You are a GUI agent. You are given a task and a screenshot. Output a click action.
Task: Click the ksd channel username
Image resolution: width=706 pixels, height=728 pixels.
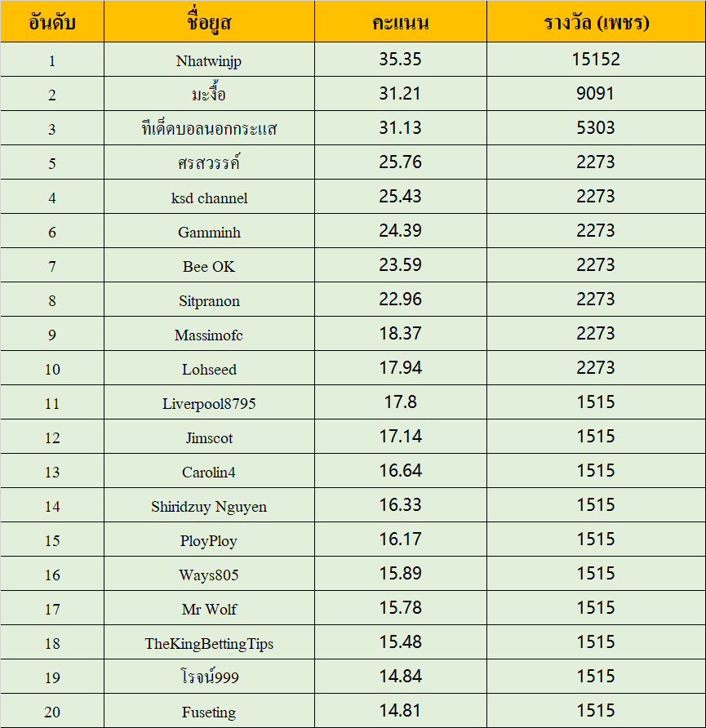point(209,198)
